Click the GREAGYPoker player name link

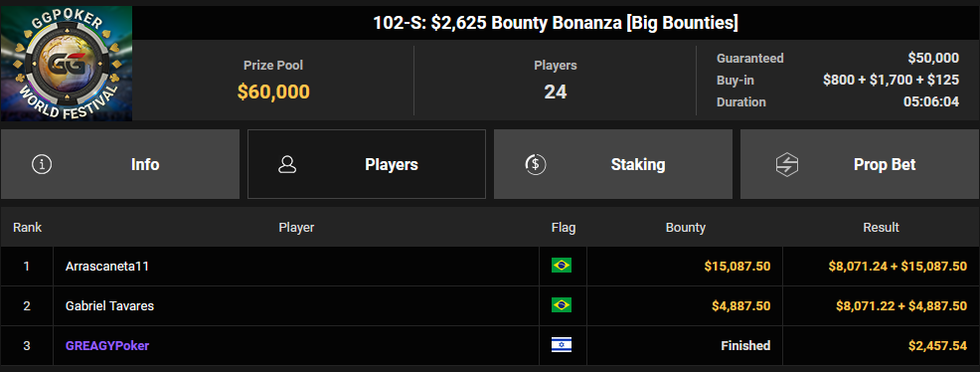107,346
